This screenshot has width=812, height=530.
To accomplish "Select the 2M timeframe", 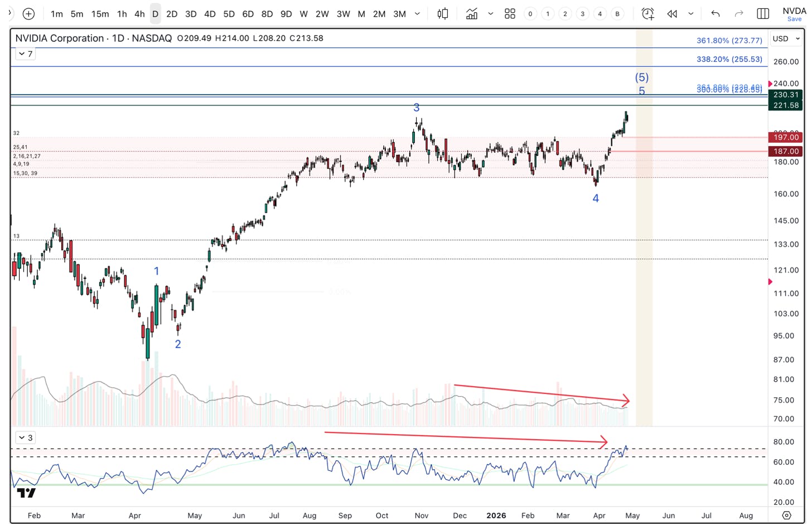I will tap(379, 14).
